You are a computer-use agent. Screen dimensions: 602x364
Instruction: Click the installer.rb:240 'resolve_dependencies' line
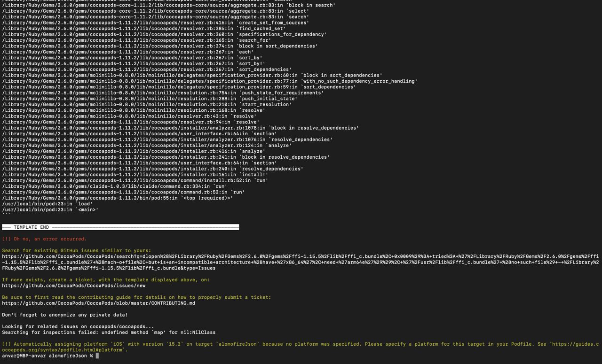(x=153, y=169)
